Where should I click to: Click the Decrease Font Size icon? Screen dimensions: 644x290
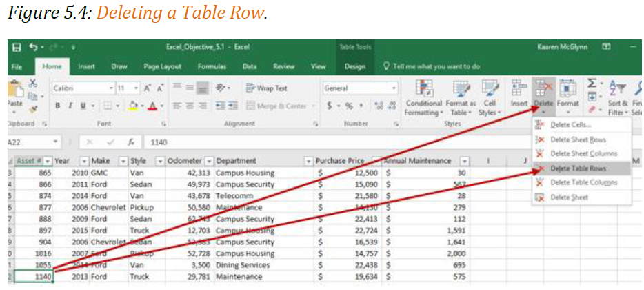click(160, 88)
